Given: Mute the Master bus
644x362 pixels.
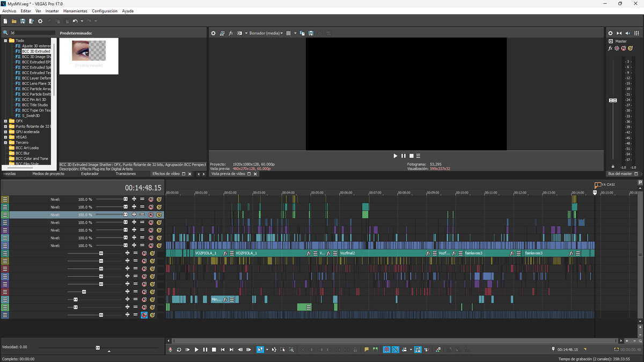Looking at the screenshot, I should point(623,48).
